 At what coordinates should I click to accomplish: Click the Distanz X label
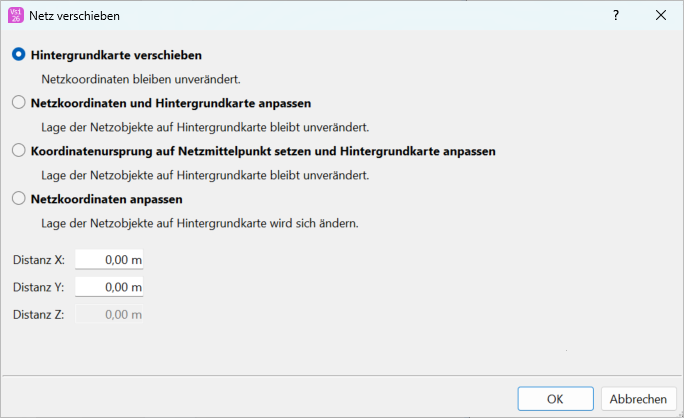[39, 260]
